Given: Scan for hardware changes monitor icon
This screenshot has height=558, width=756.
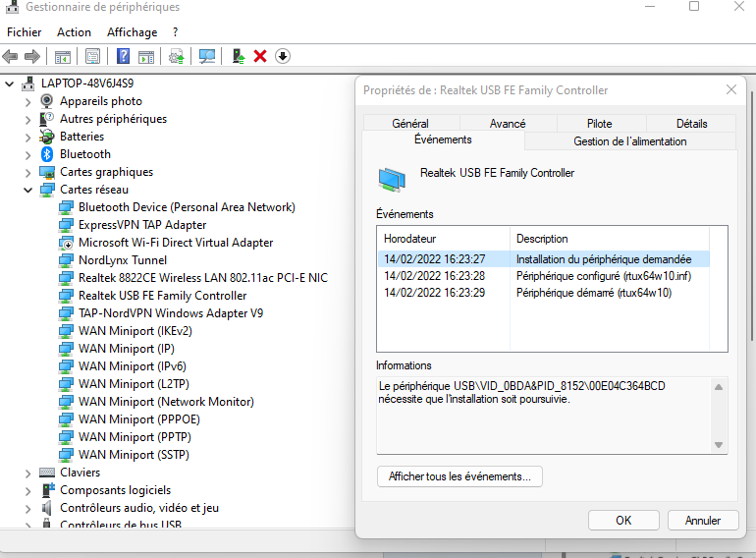Looking at the screenshot, I should click(x=207, y=56).
